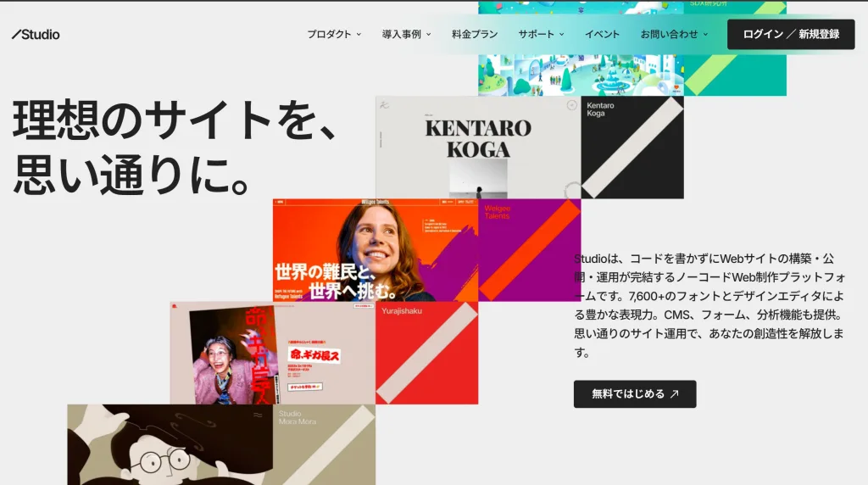This screenshot has width=868, height=485.
Task: Expand the 導入事例 dropdown chevron
Action: click(428, 34)
